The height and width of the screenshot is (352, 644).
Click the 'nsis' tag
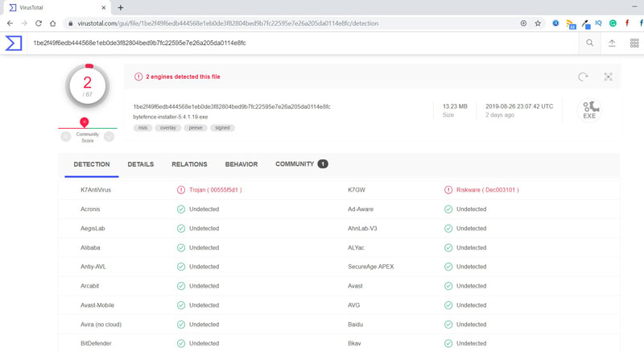click(x=142, y=128)
